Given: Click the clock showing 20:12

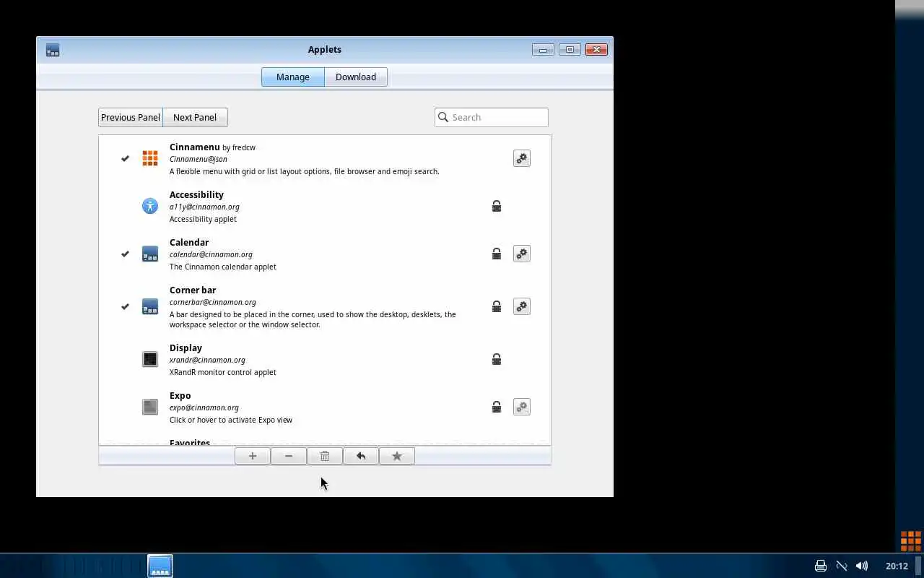Looking at the screenshot, I should (x=897, y=566).
